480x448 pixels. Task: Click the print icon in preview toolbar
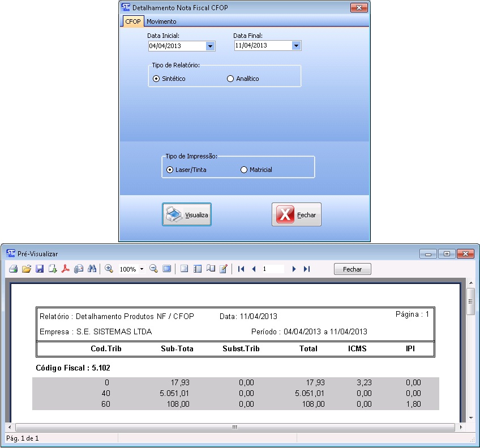point(12,269)
